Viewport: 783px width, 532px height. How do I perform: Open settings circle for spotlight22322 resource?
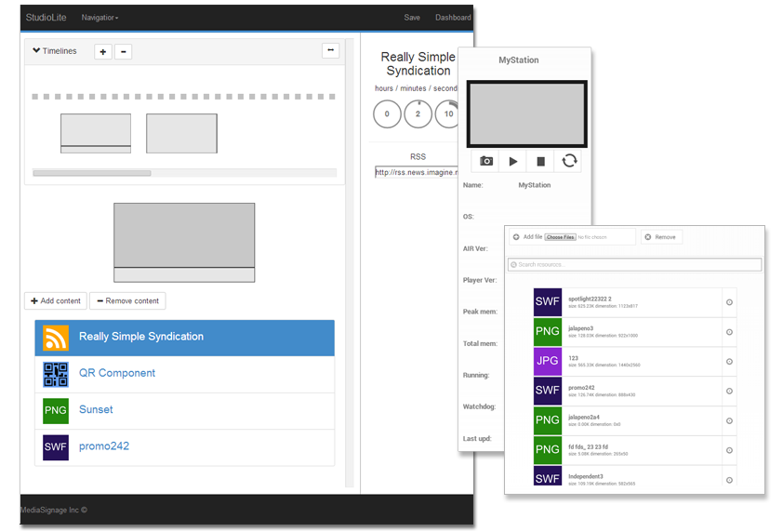coord(729,302)
